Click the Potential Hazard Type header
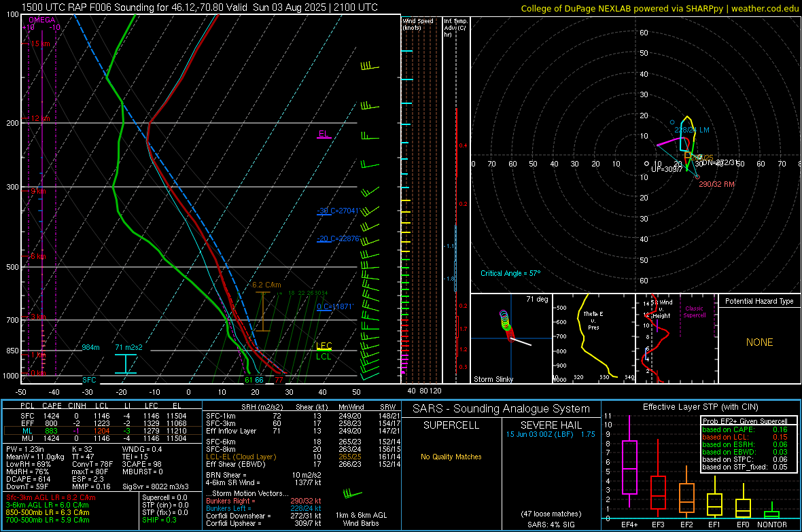This screenshot has width=802, height=532. click(x=759, y=301)
